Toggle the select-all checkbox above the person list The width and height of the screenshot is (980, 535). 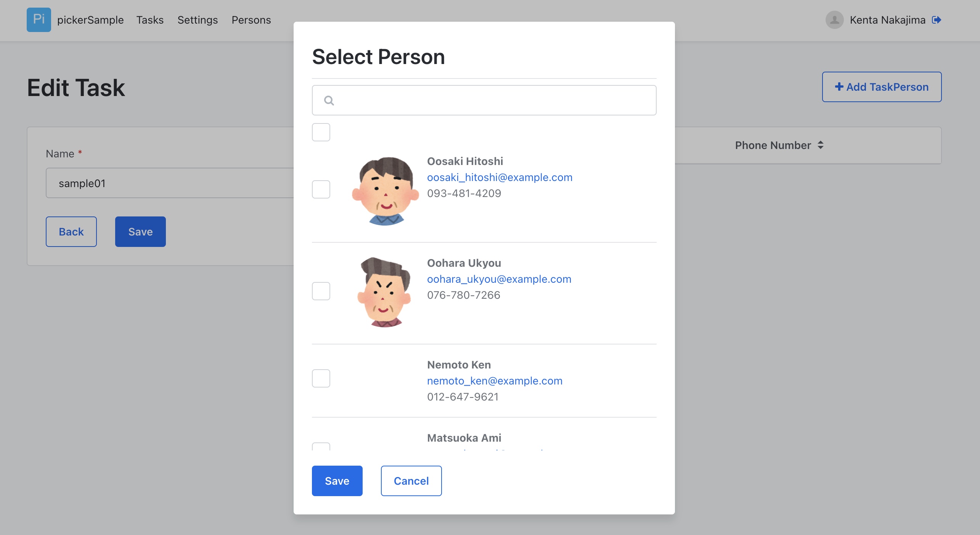coord(321,132)
